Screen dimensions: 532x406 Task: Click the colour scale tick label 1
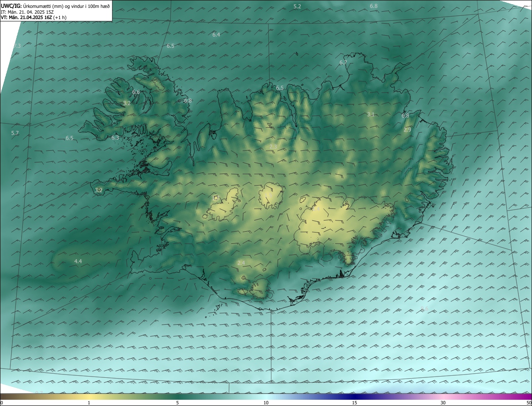tap(89, 403)
